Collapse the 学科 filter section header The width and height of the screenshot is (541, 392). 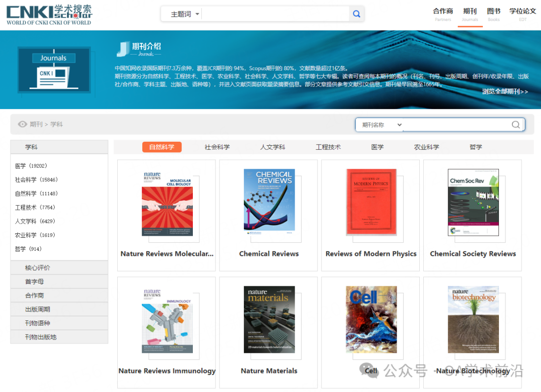tap(59, 147)
